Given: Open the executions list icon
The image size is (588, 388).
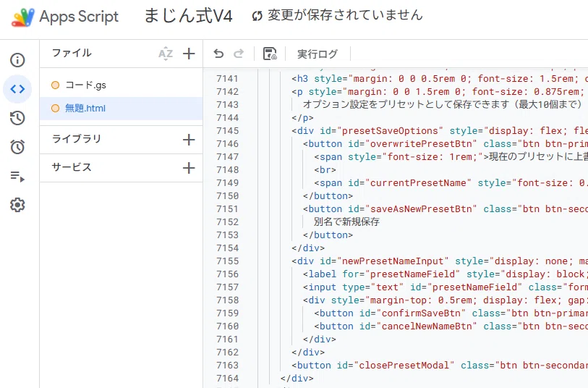Looking at the screenshot, I should 17,176.
